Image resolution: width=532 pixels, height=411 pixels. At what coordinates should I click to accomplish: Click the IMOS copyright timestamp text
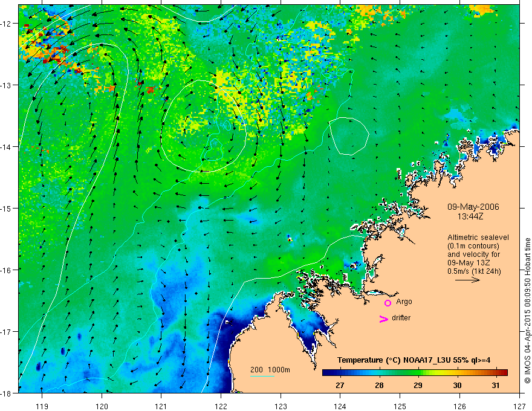click(x=528, y=311)
